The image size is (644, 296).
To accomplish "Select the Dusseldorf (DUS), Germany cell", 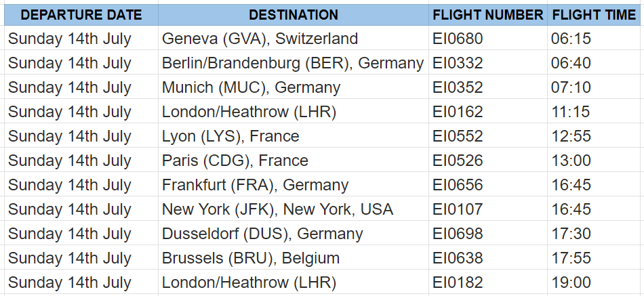I will [294, 233].
